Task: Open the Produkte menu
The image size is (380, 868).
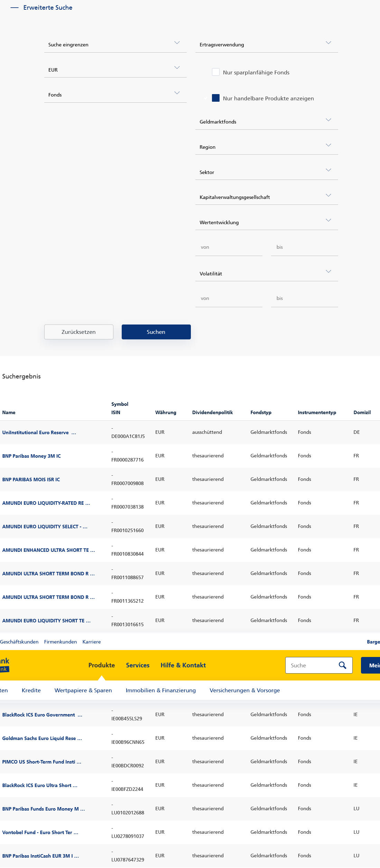Action: point(102,665)
